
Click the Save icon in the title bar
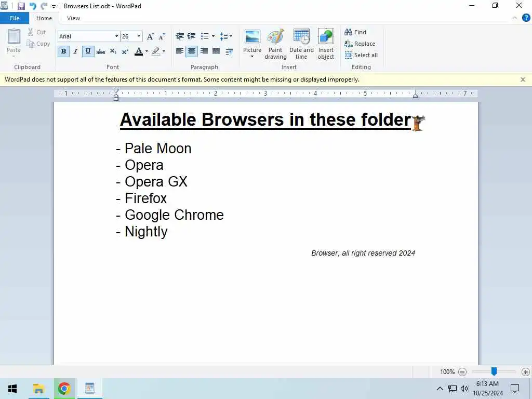[21, 6]
